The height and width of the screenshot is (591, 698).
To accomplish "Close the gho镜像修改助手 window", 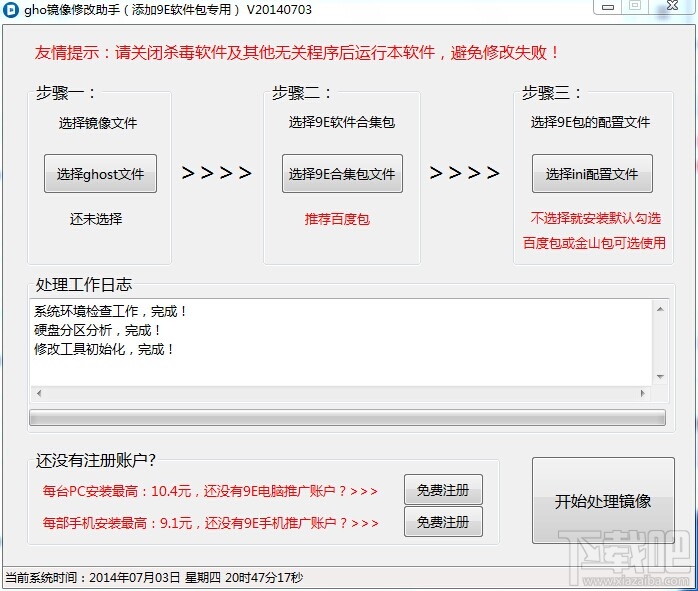I will coord(672,6).
